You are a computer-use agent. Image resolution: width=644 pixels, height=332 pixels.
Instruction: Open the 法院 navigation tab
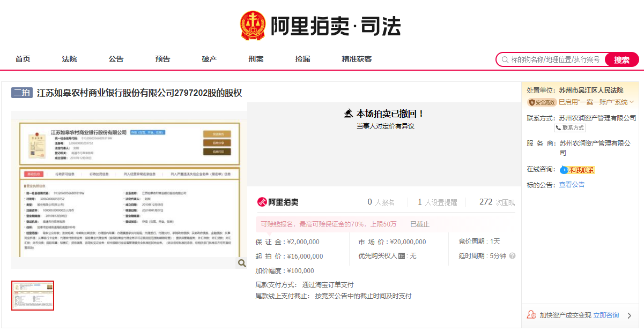tap(69, 59)
